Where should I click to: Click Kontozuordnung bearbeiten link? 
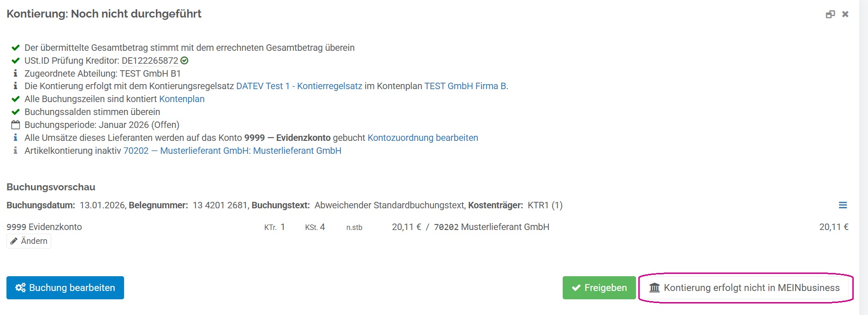pos(422,138)
